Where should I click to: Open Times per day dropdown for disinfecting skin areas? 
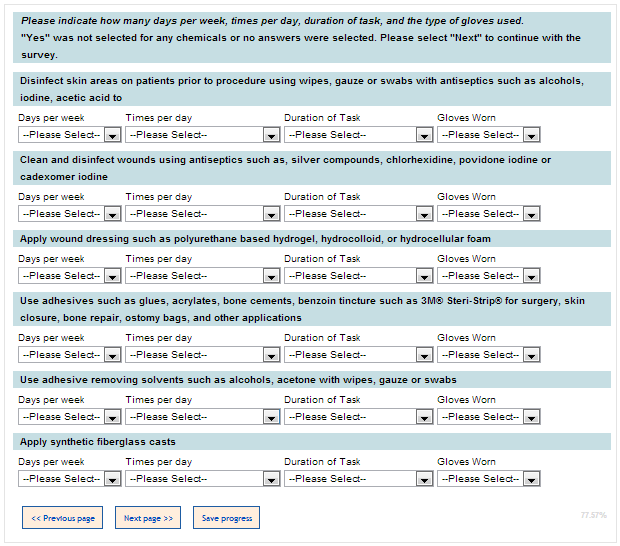click(202, 135)
